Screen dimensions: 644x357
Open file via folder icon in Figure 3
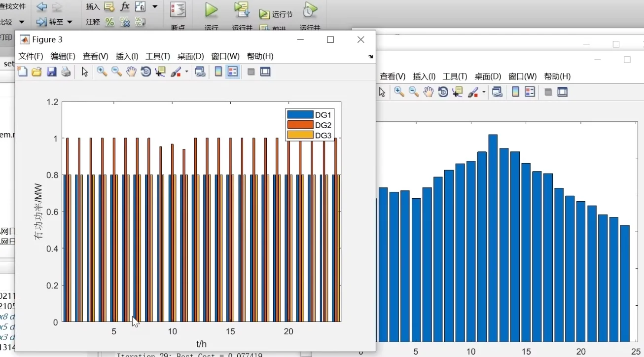[36, 72]
